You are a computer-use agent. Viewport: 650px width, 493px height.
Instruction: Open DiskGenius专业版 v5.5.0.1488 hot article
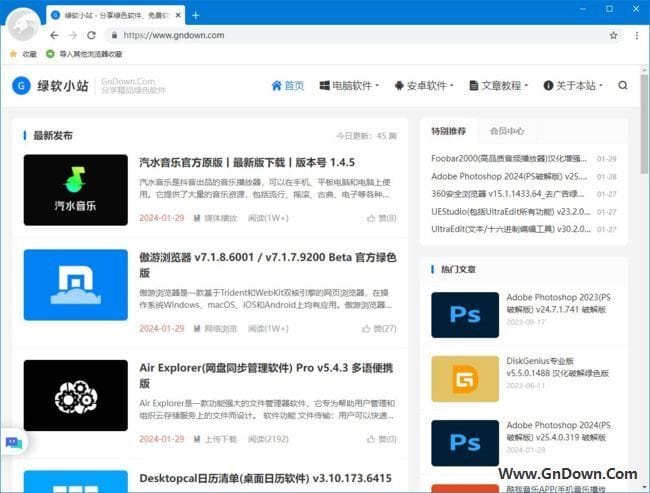(558, 367)
